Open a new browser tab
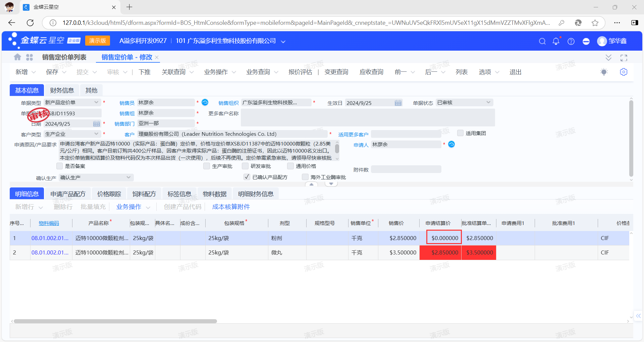 [129, 7]
